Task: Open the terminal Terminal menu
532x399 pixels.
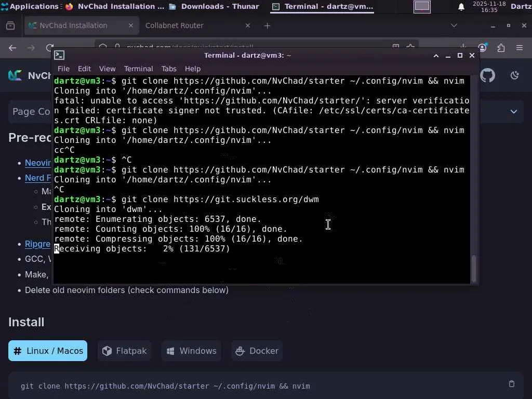Action: (x=138, y=69)
